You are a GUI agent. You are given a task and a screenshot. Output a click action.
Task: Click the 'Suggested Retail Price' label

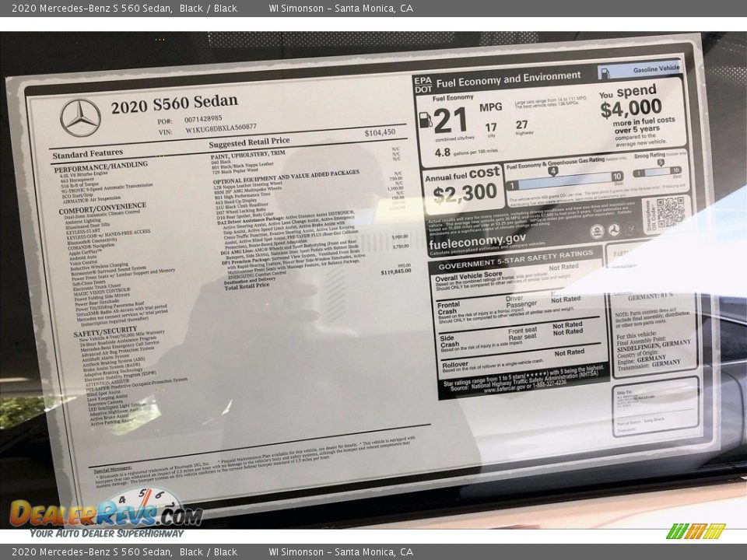pyautogui.click(x=249, y=142)
